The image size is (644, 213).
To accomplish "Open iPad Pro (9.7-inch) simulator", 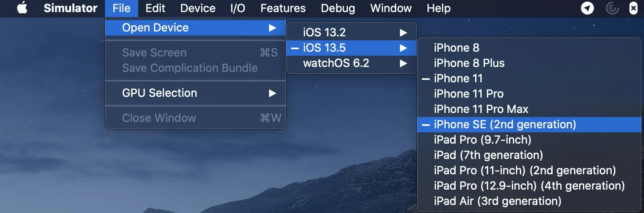I will pos(529,140).
